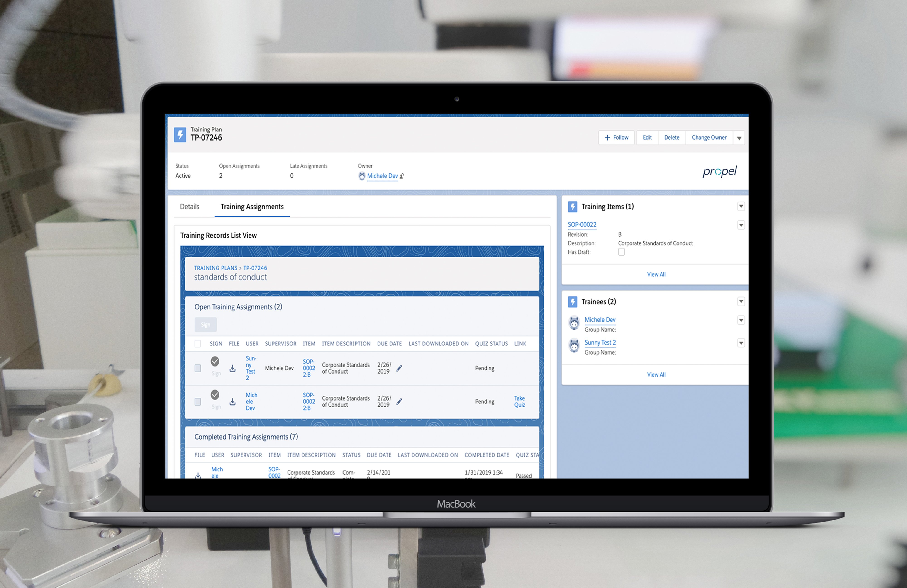
Task: Click the COMPLETED DATE column header
Action: (487, 455)
